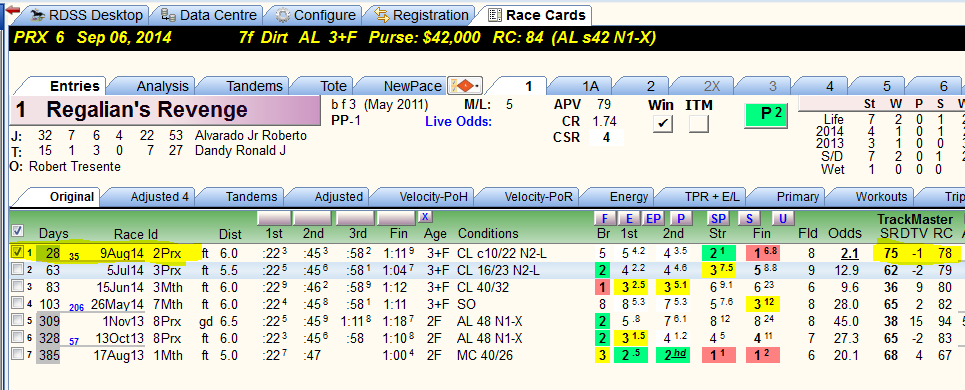
Task: Open the orange diamond icon dropdown
Action: [465, 86]
